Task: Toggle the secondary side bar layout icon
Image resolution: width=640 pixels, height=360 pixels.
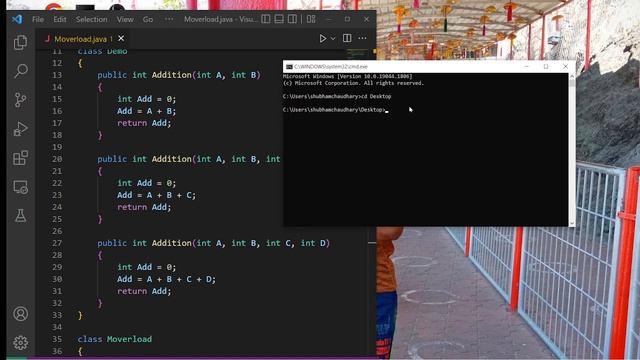Action: [x=292, y=19]
